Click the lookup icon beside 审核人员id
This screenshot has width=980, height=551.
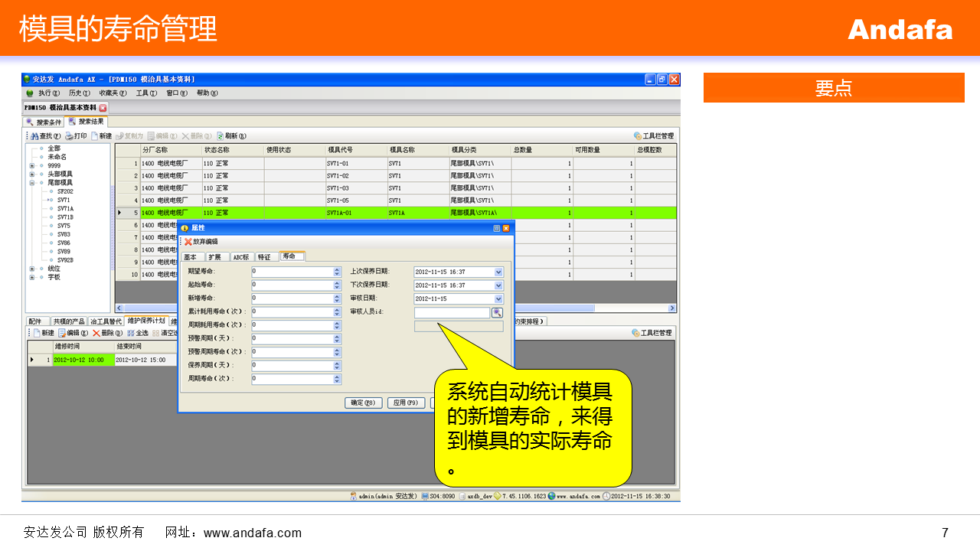(x=497, y=312)
